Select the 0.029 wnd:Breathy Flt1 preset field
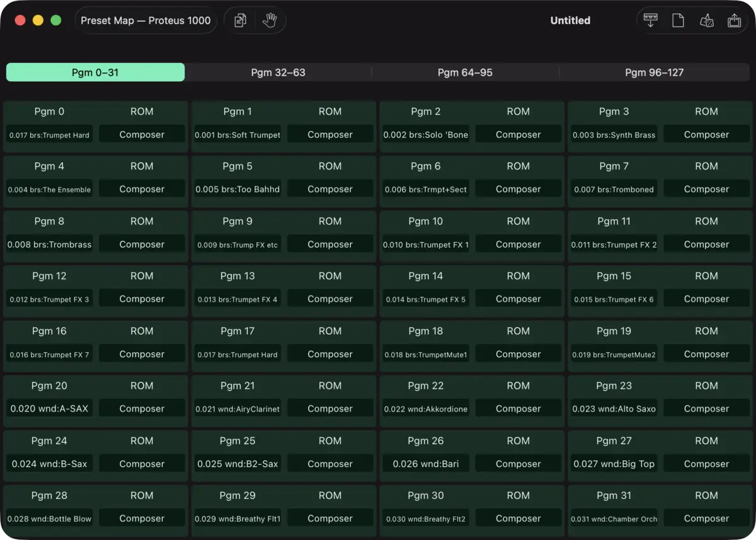Viewport: 756px width, 540px height. (238, 519)
